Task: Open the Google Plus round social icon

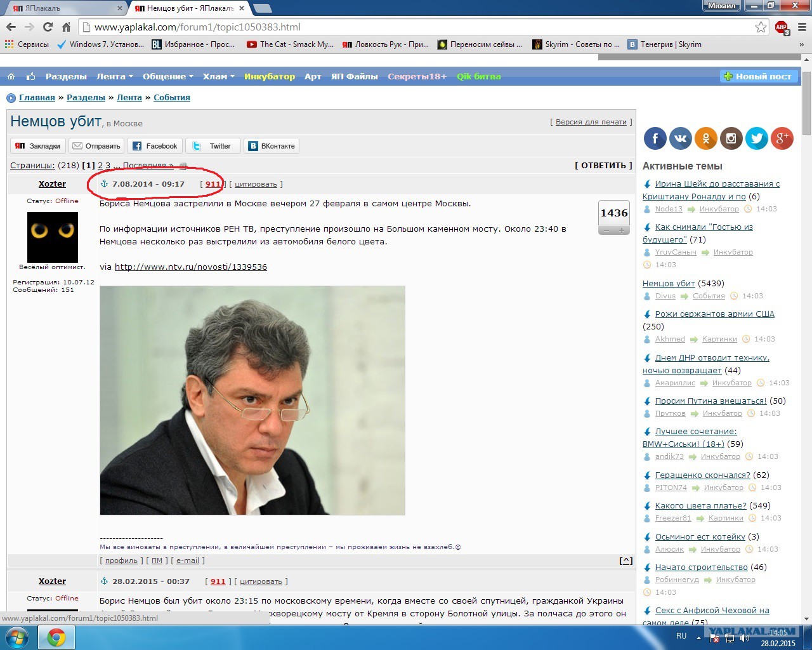Action: tap(782, 138)
